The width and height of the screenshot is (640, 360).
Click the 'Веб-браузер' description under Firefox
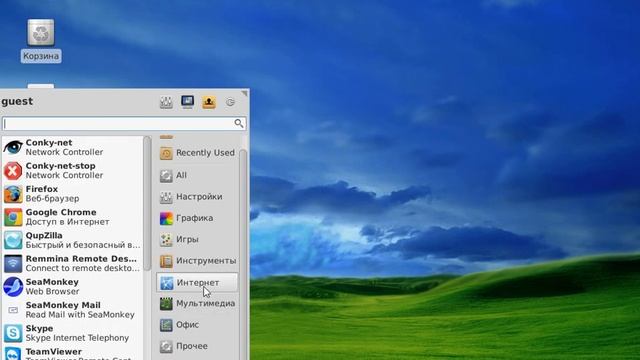(52, 199)
